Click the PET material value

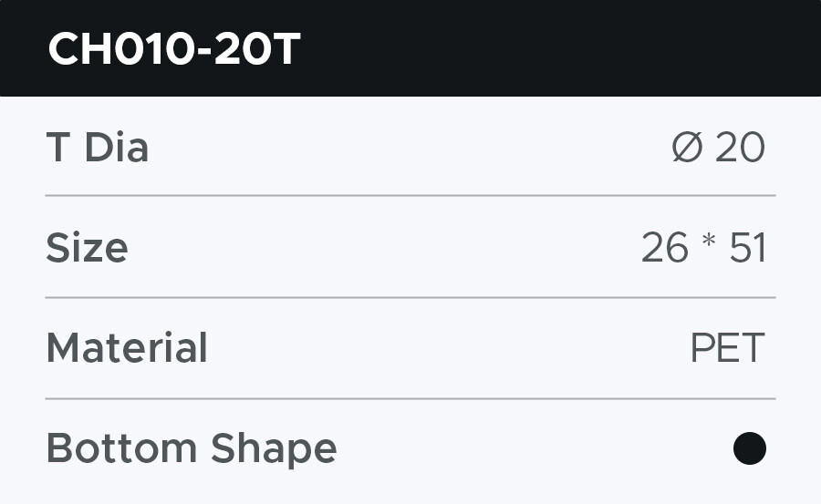click(727, 348)
